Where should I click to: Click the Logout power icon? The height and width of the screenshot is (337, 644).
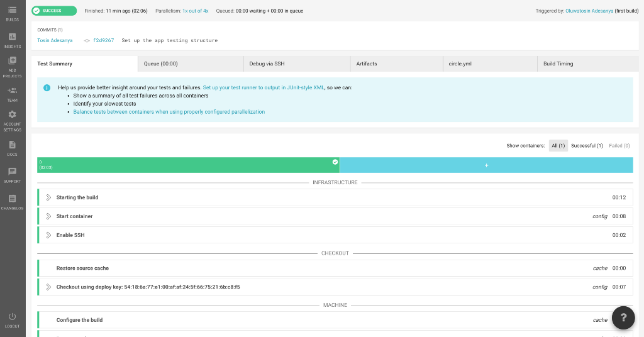[x=12, y=317]
